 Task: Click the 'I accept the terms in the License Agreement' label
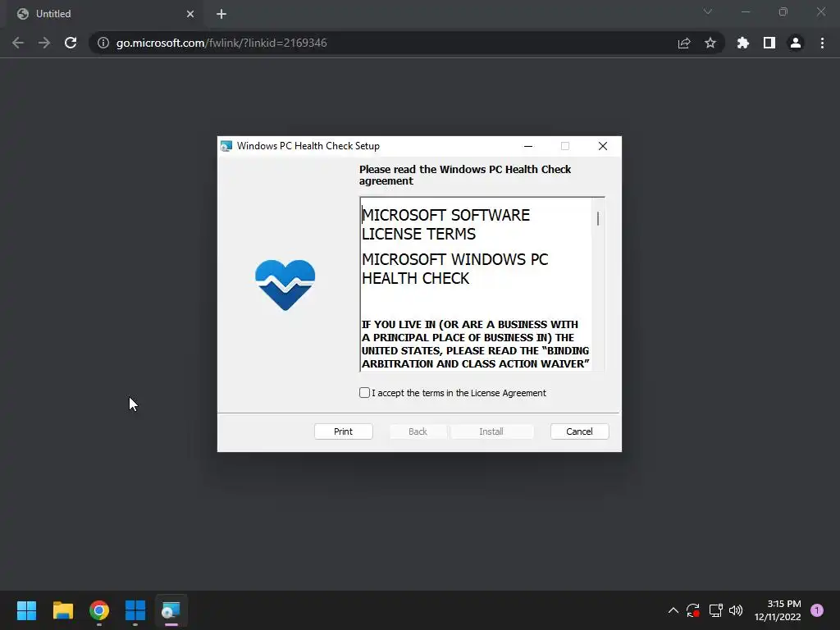459,393
